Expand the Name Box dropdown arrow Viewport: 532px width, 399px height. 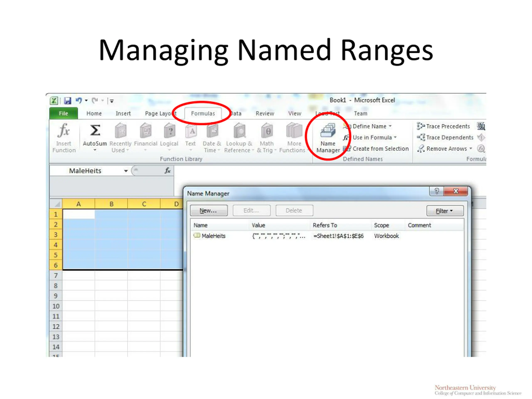pyautogui.click(x=126, y=171)
